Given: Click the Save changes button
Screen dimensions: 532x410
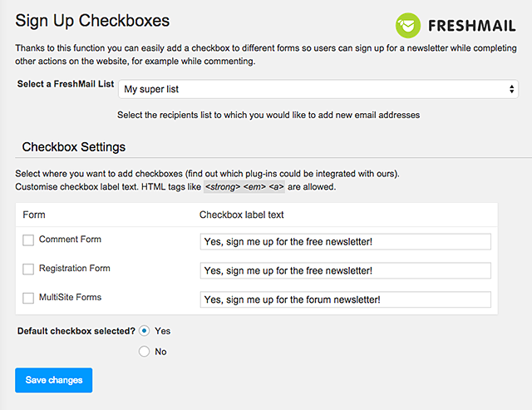Looking at the screenshot, I should [53, 380].
